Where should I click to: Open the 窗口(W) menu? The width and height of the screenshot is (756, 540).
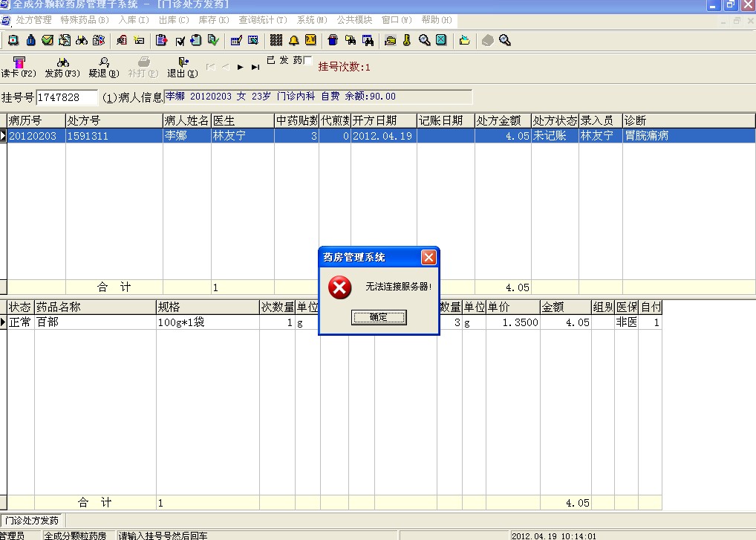tap(397, 20)
